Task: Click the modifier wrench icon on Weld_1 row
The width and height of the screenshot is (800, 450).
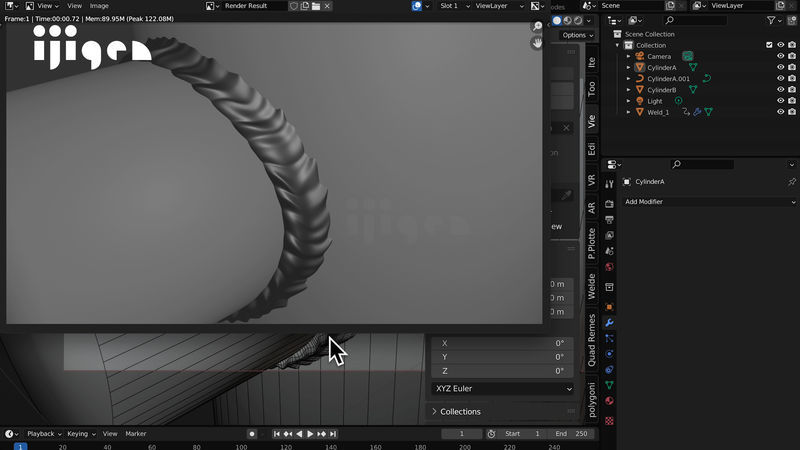Action: tap(697, 112)
